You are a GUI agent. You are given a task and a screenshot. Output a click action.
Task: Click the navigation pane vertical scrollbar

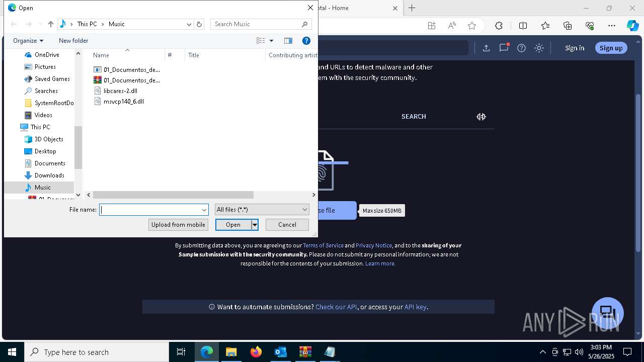[78, 147]
